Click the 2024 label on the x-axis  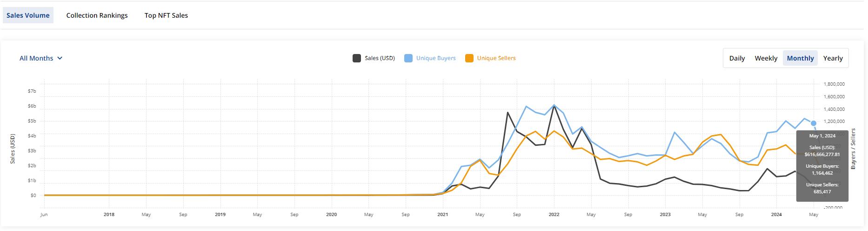point(776,215)
